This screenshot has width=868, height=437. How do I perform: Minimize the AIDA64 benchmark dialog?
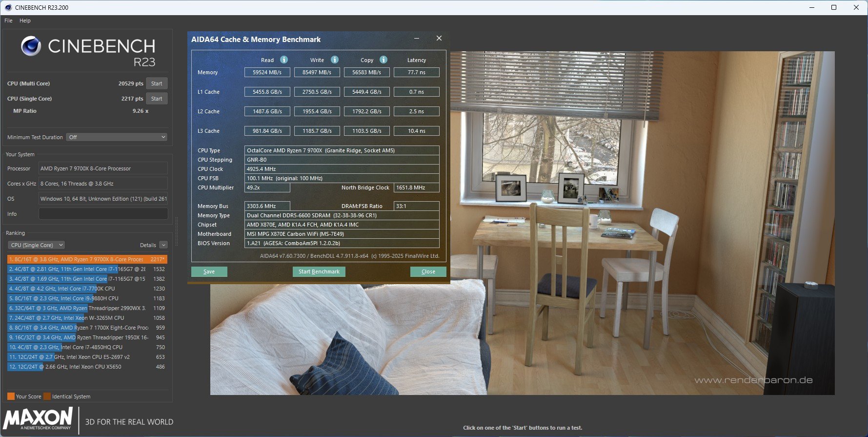pyautogui.click(x=417, y=38)
